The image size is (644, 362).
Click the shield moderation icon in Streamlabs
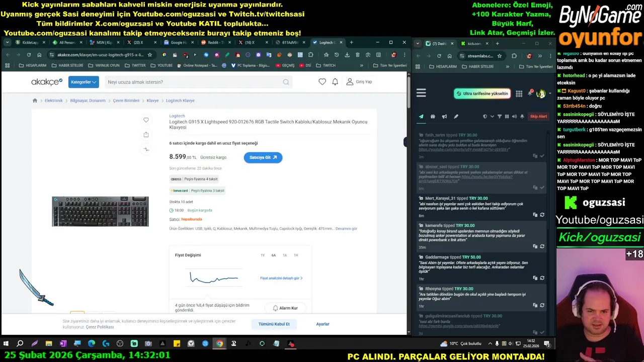(485, 117)
